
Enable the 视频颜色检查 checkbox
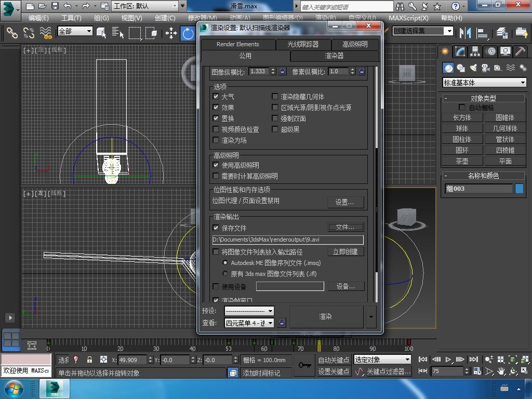point(216,129)
